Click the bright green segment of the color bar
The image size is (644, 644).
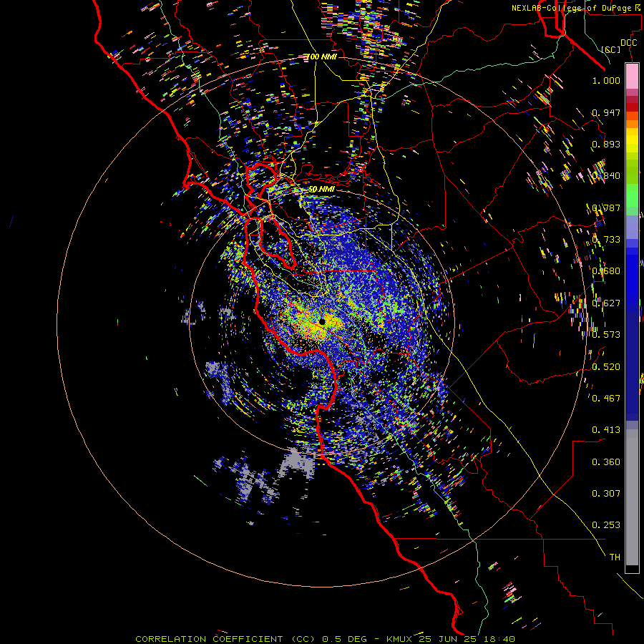tap(632, 195)
